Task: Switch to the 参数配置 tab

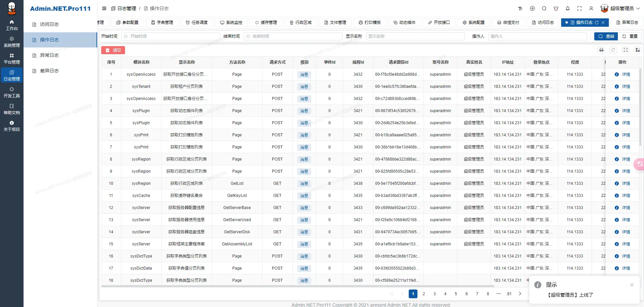Action: (x=127, y=23)
